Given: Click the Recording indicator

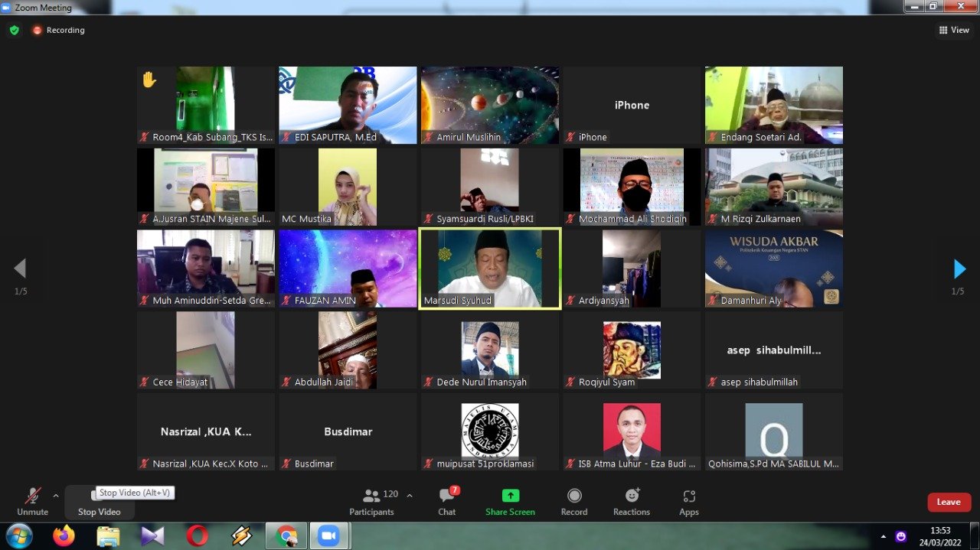Looking at the screenshot, I should [x=58, y=31].
